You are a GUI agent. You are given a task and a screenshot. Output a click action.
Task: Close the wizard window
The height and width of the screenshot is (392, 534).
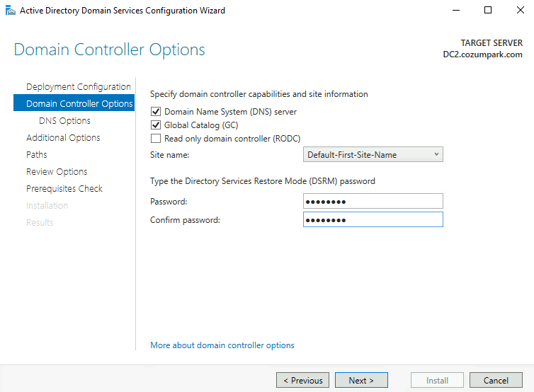521,10
